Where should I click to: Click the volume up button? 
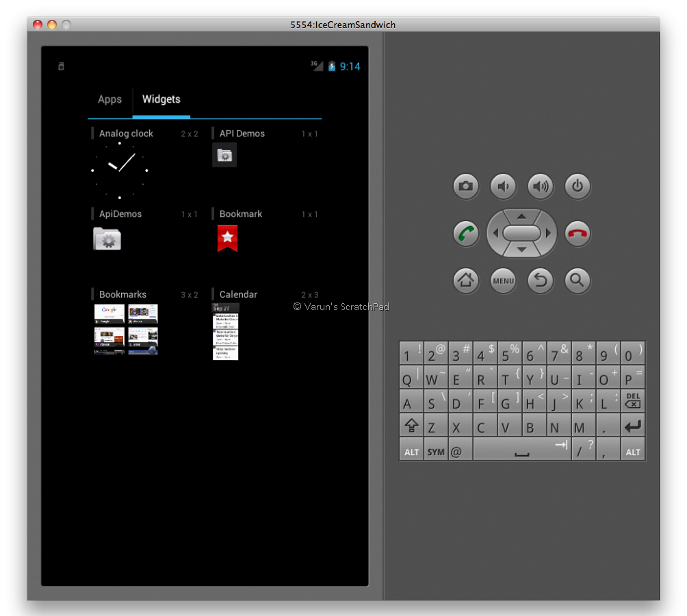tap(540, 186)
